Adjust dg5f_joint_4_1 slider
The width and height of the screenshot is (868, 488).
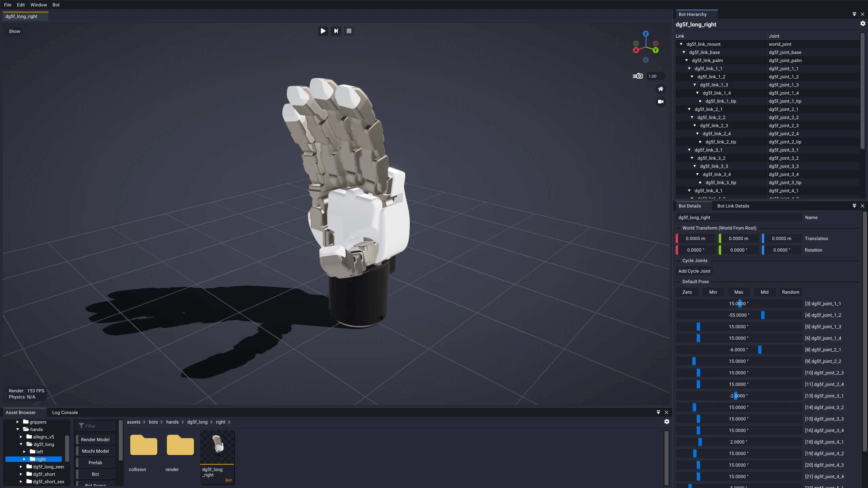739,442
